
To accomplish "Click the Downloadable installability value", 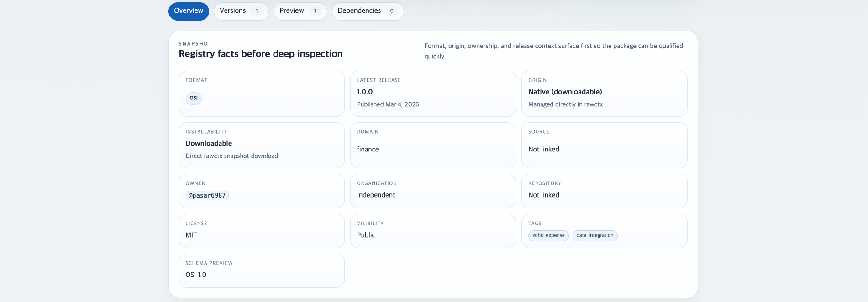I will click(x=209, y=143).
